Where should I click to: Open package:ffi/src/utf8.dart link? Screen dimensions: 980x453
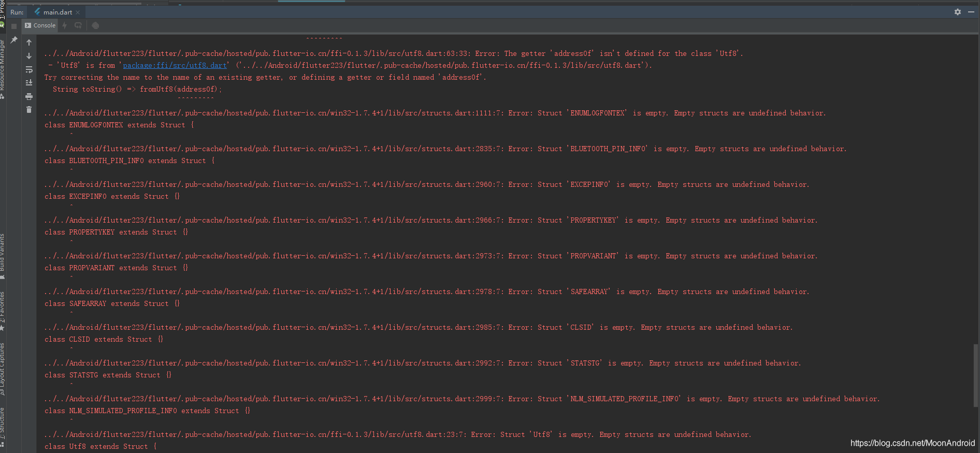coord(175,65)
